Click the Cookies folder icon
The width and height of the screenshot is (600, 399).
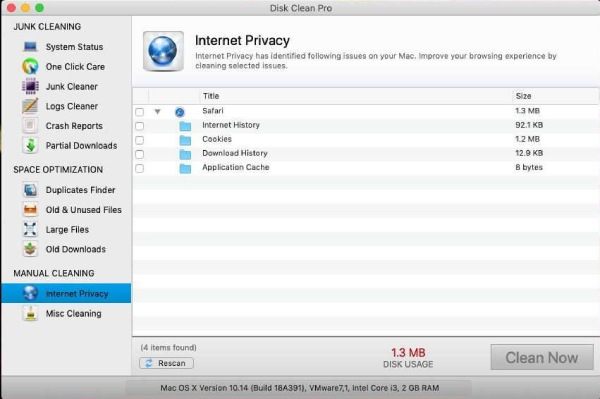185,140
